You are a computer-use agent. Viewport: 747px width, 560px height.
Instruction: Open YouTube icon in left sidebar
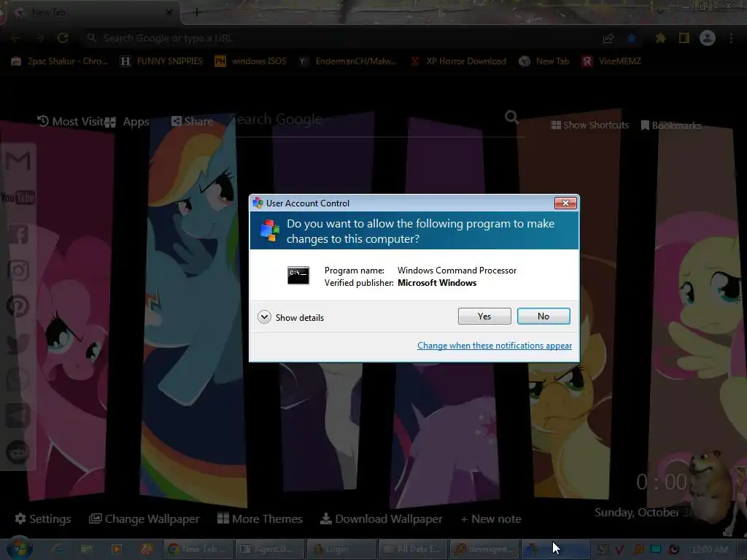(18, 198)
